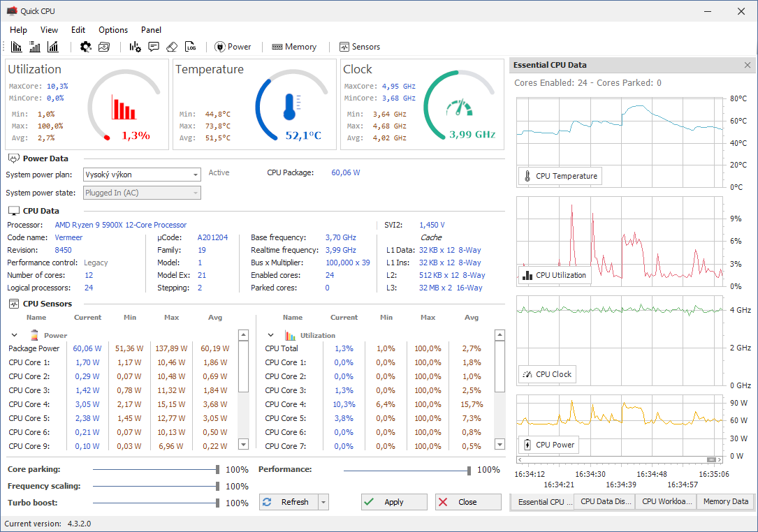
Task: Open the Refresh button dropdown arrow
Action: 323,502
